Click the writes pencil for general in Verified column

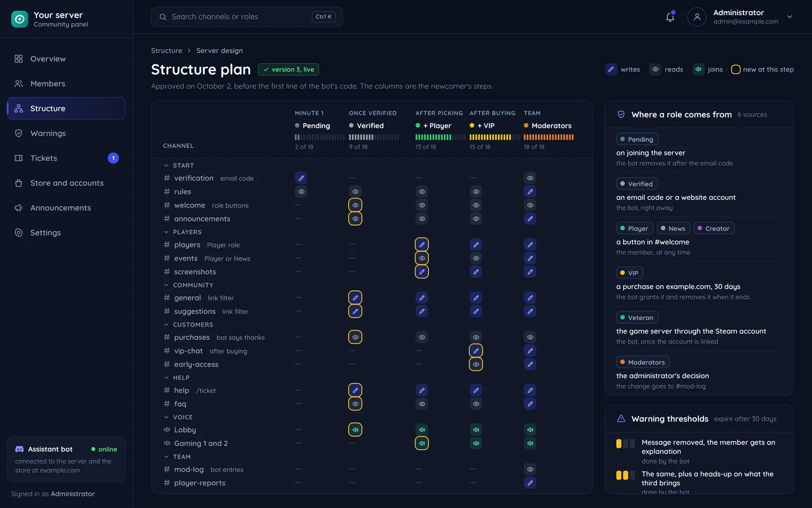coord(355,298)
